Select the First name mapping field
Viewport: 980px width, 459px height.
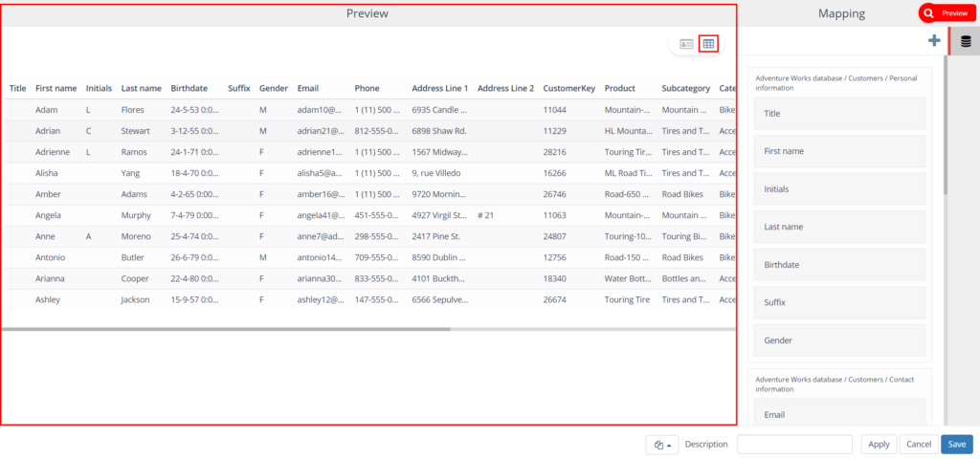[x=839, y=151]
